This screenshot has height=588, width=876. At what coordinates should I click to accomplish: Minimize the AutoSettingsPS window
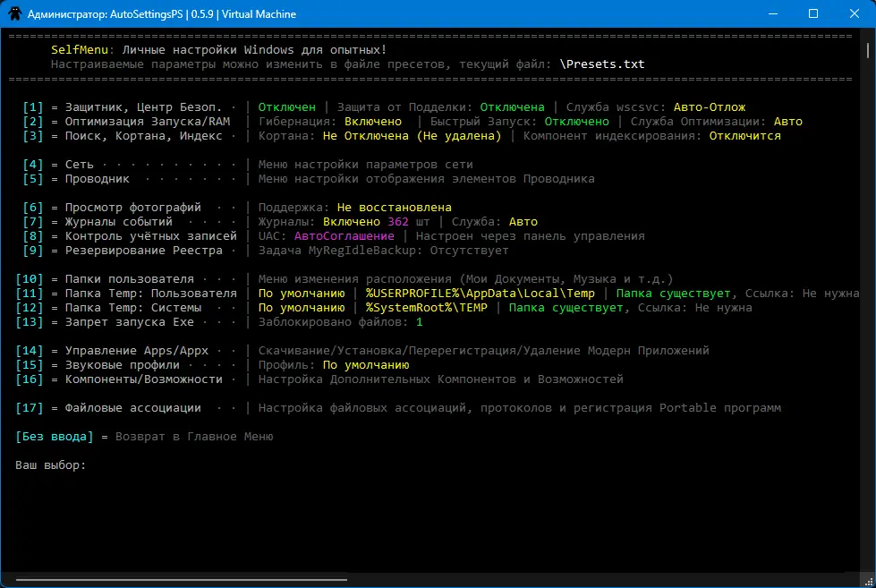pos(773,14)
